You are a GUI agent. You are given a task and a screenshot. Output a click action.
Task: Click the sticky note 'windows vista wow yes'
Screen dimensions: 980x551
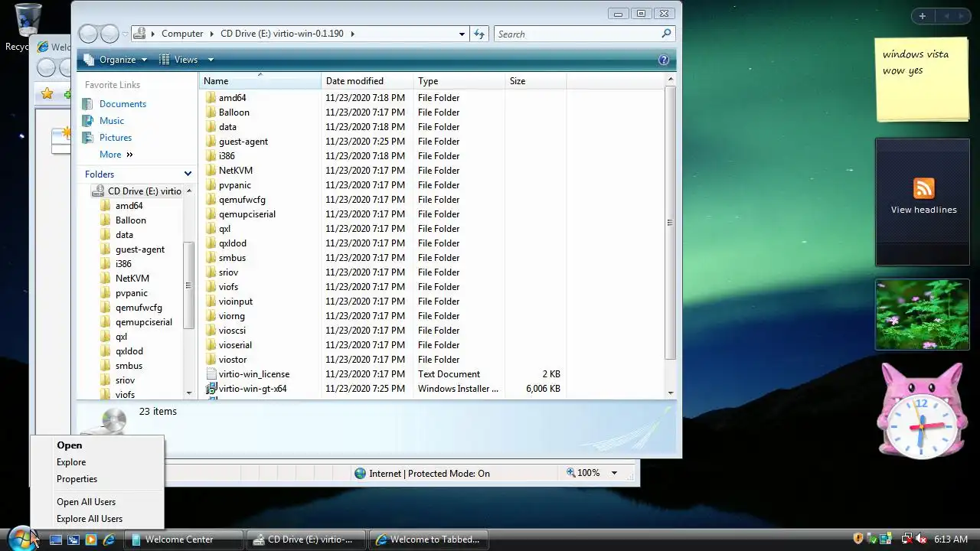(x=923, y=79)
